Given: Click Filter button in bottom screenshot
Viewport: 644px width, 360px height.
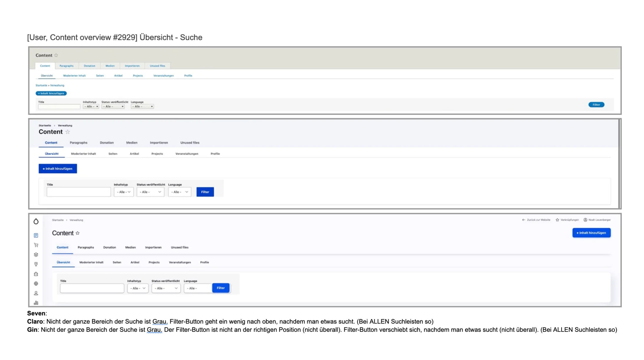Looking at the screenshot, I should [x=221, y=288].
